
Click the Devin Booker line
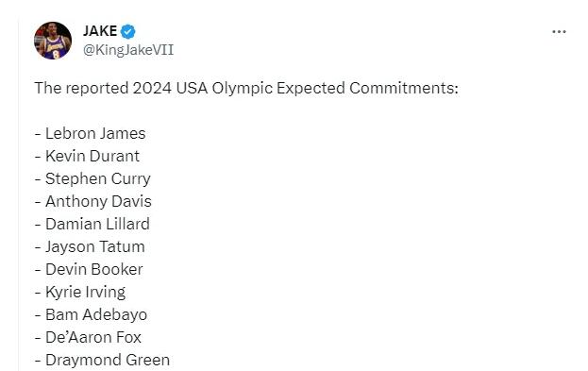[89, 269]
